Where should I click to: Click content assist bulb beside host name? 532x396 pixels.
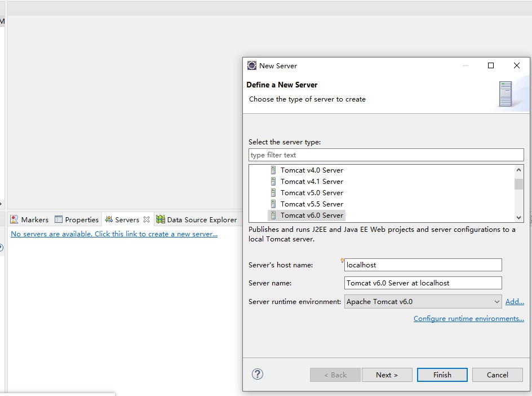coord(342,261)
